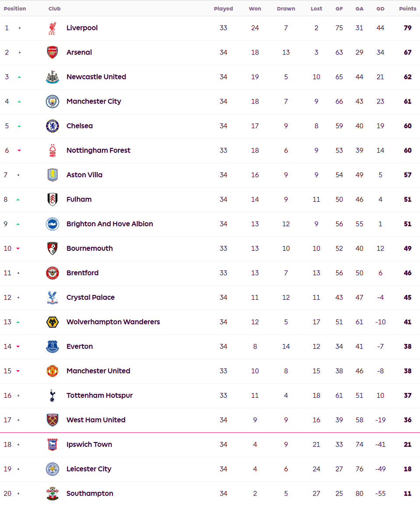The height and width of the screenshot is (505, 420).
Task: Click the Nottingham Forest tree crest
Action: tap(52, 151)
